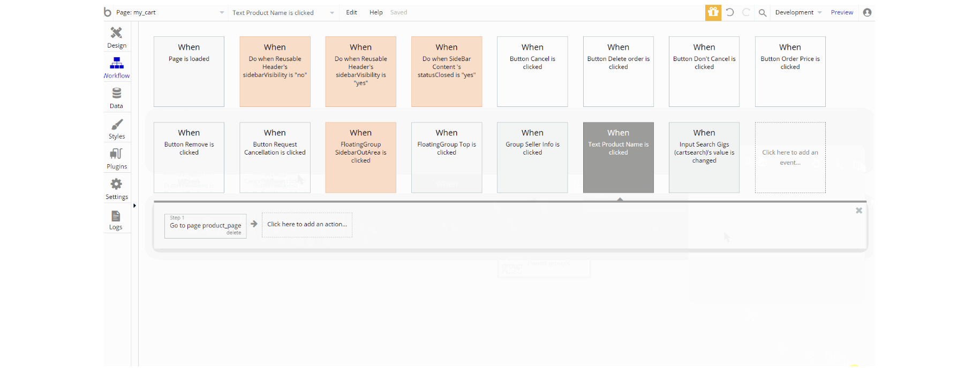The height and width of the screenshot is (368, 980).
Task: Click here to add an event box
Action: pos(790,157)
